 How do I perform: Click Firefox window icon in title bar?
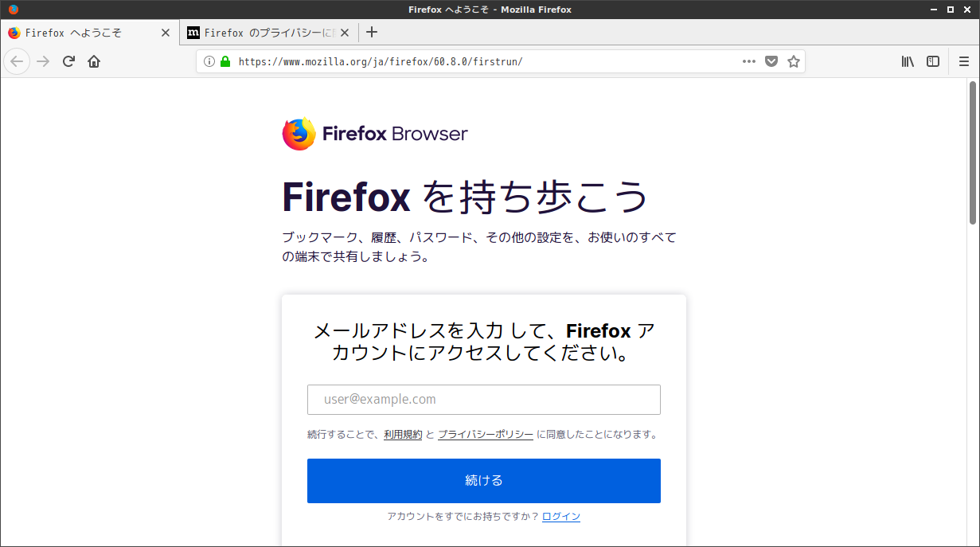(x=14, y=10)
